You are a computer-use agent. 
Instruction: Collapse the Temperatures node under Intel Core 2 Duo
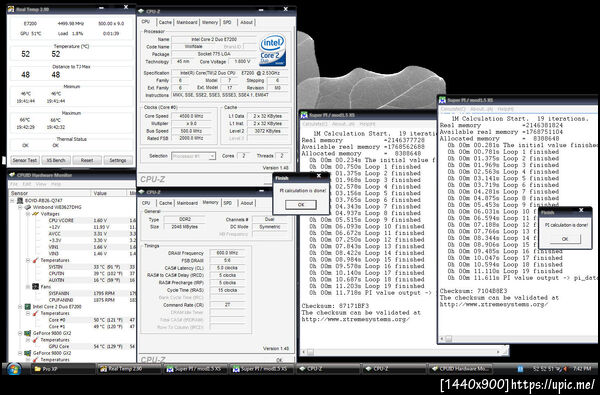click(x=28, y=313)
